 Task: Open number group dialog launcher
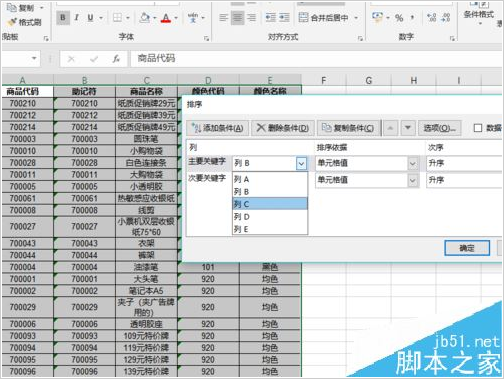(x=452, y=38)
